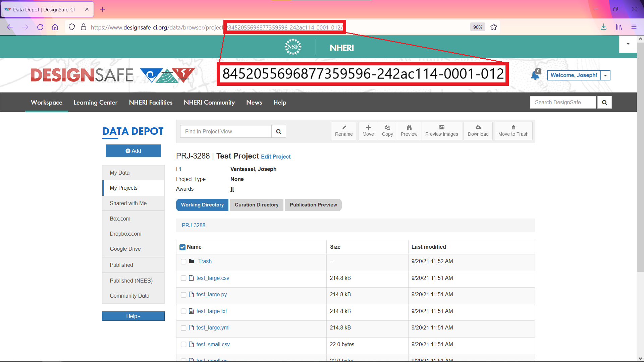Click the Search DesignSafe input field
The image size is (644, 362).
[x=563, y=102]
